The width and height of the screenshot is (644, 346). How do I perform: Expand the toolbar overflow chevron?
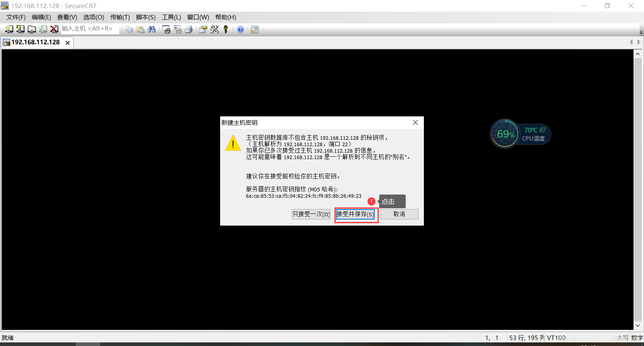coord(641,32)
